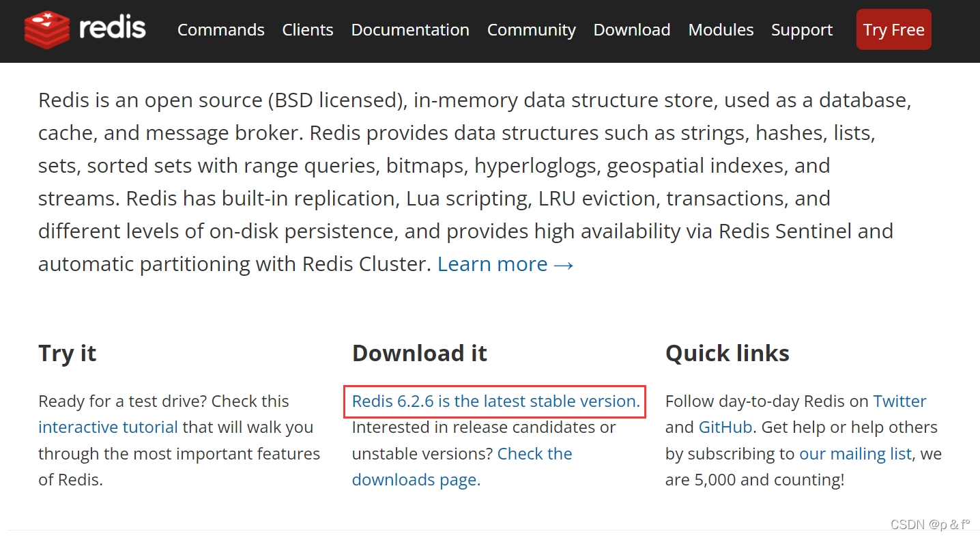The width and height of the screenshot is (980, 538).
Task: Subscribe via the mailing list link
Action: pyautogui.click(x=855, y=453)
